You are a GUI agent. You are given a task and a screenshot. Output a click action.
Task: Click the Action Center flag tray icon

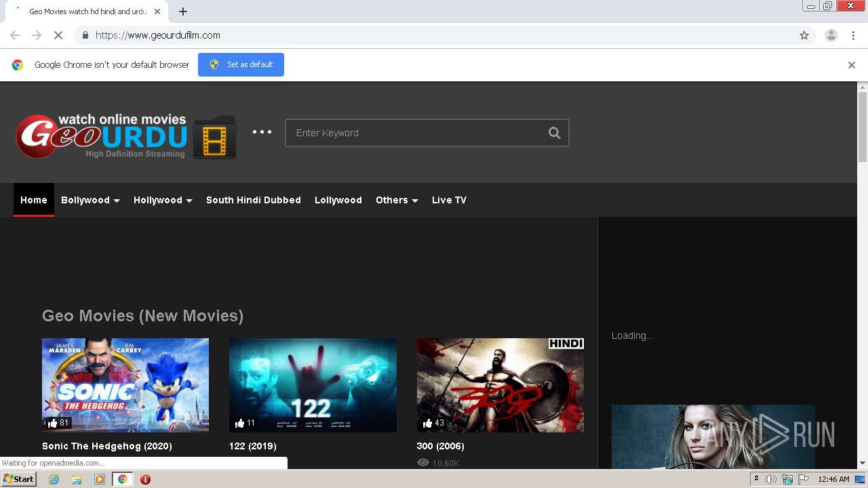coord(804,479)
